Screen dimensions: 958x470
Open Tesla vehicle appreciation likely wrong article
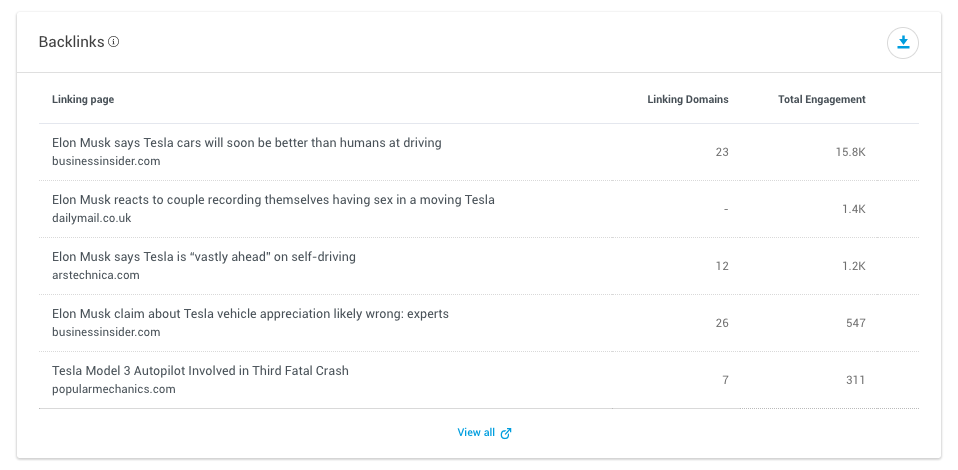[x=250, y=314]
